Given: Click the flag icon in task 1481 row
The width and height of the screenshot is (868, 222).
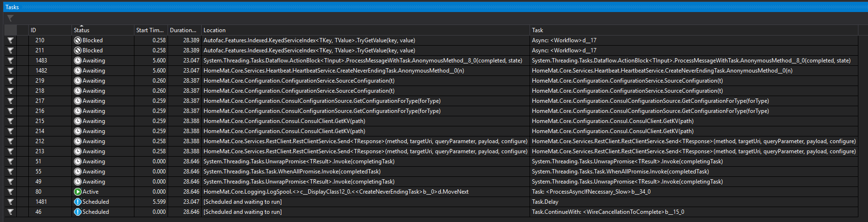Looking at the screenshot, I should coord(11,202).
